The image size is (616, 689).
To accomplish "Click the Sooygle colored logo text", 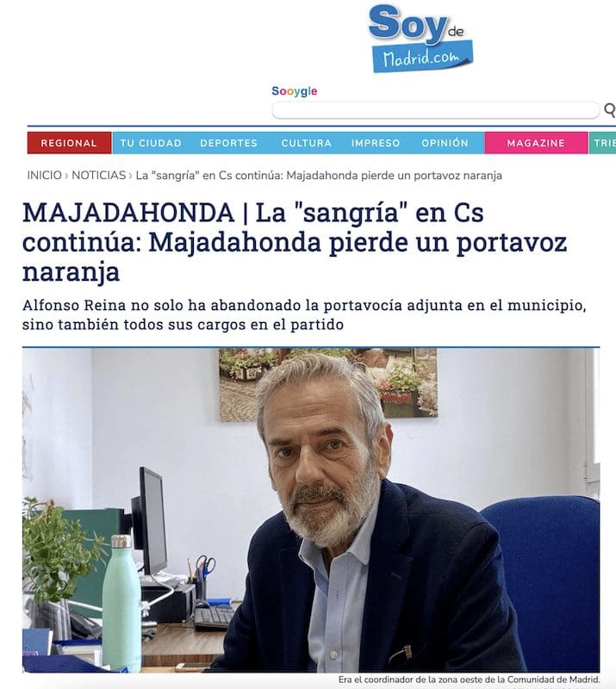I will [294, 91].
